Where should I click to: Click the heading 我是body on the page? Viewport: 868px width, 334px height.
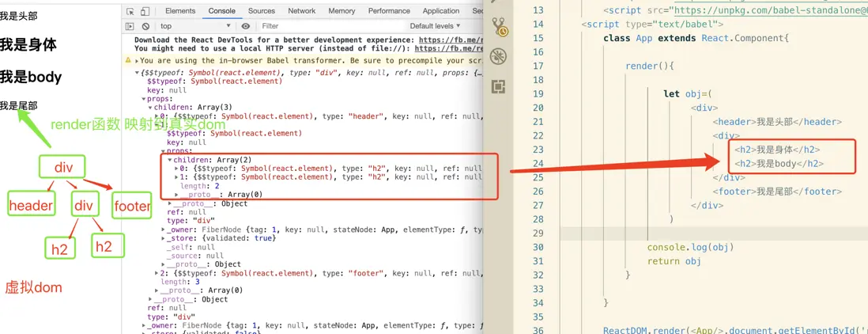coord(31,77)
